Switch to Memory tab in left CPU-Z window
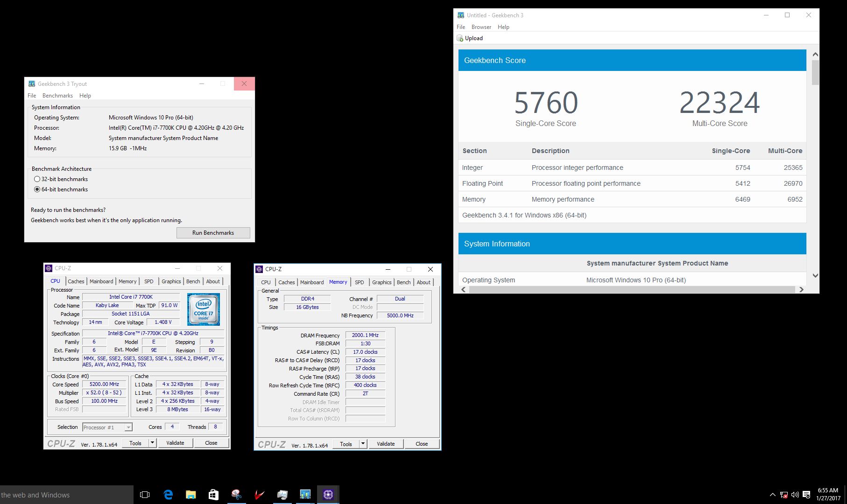This screenshot has width=847, height=504. (127, 281)
